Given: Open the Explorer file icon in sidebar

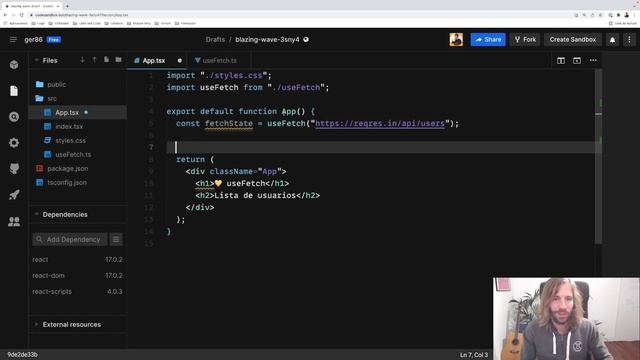Looking at the screenshot, I should click(14, 91).
